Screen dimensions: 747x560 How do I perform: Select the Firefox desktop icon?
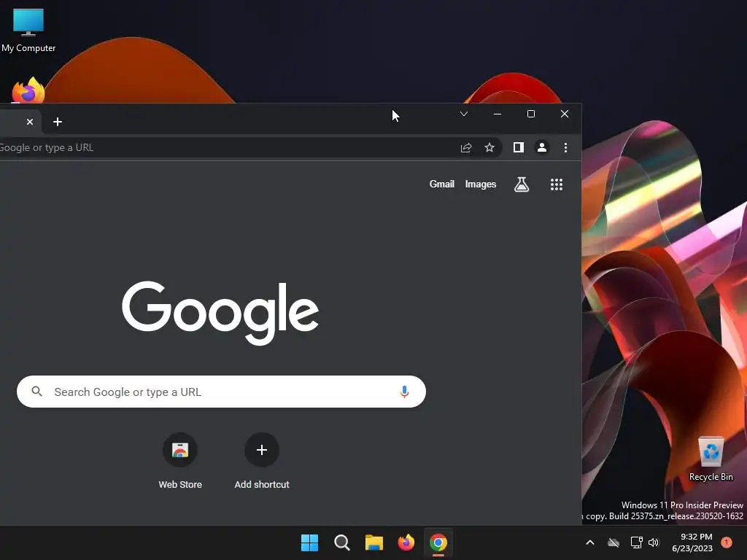[x=28, y=90]
